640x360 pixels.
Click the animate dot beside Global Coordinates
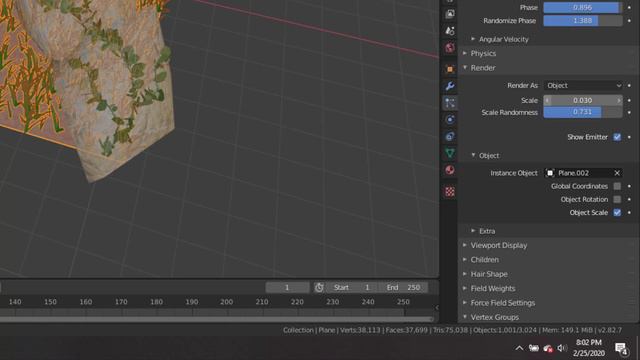point(629,186)
